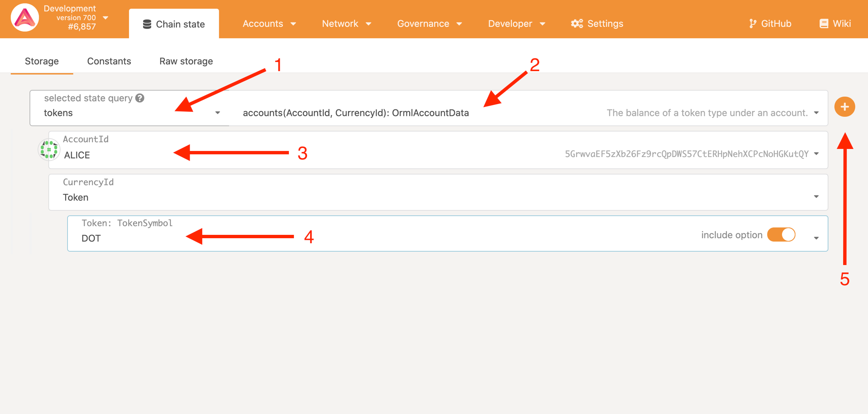
Task: Click the Acala logo icon
Action: pyautogui.click(x=24, y=18)
